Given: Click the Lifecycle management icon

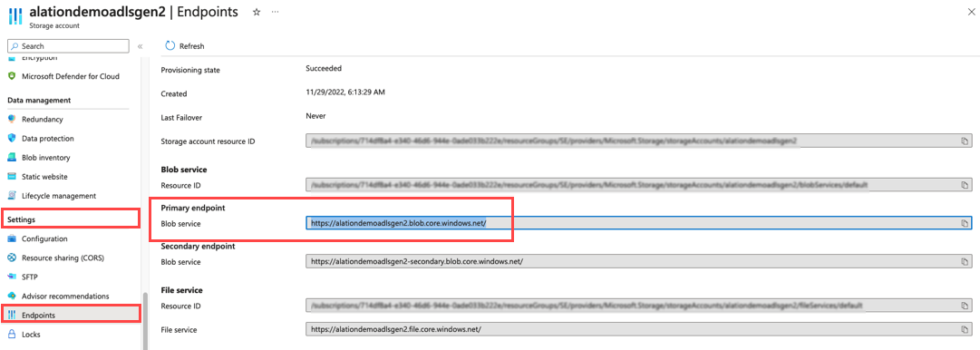Looking at the screenshot, I should [11, 196].
